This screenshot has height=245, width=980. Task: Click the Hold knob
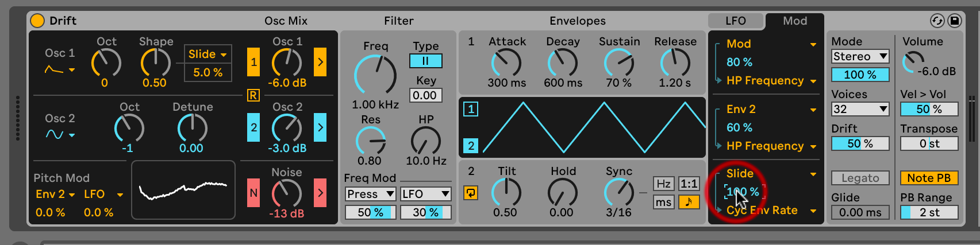(563, 192)
